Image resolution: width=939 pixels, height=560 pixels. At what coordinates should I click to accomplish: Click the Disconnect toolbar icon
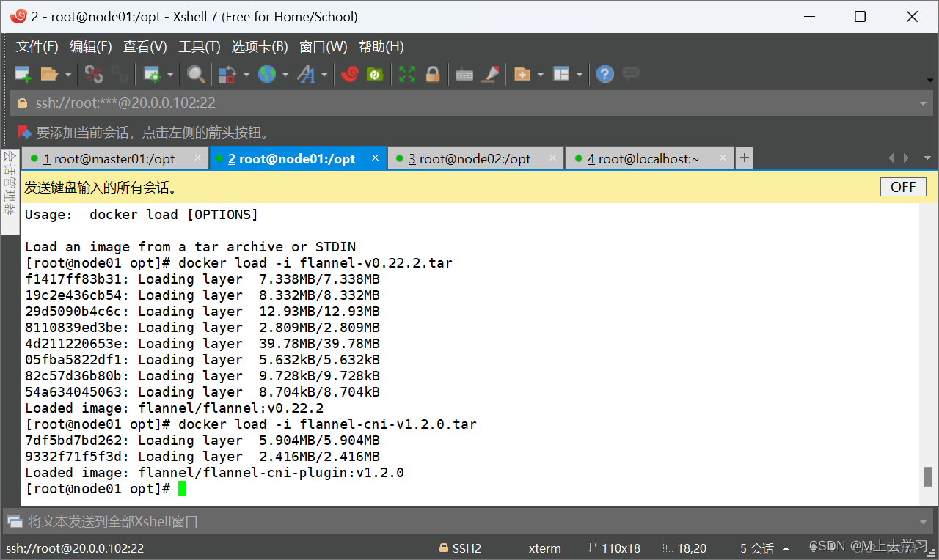(94, 74)
